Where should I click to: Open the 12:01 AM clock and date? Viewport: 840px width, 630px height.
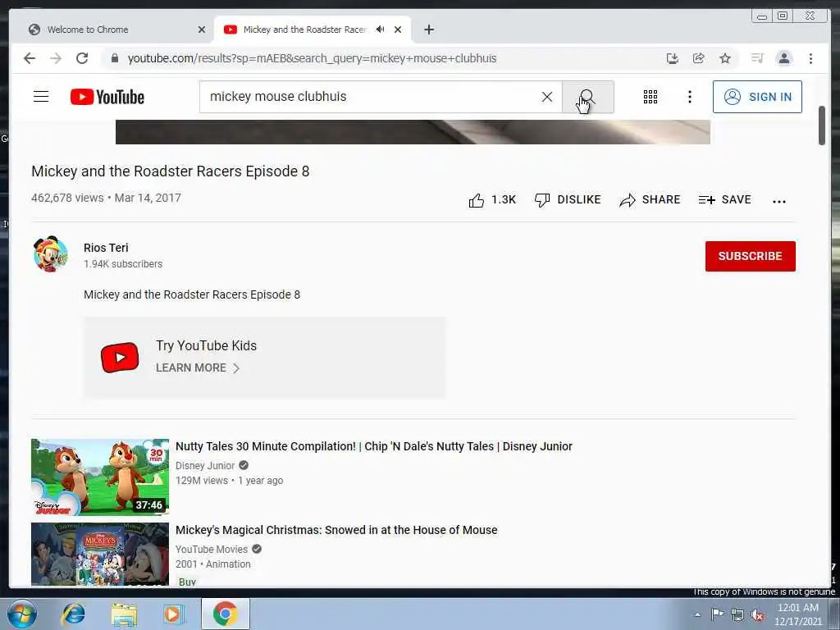(797, 614)
